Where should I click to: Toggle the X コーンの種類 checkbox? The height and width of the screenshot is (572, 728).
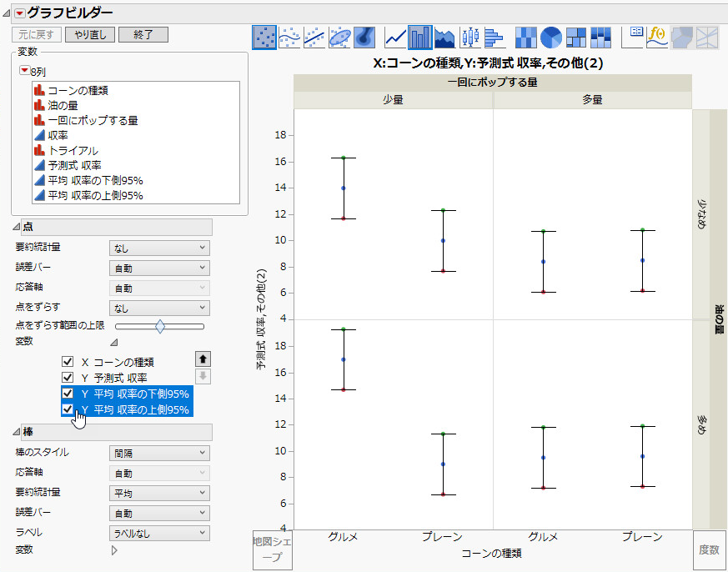pos(68,362)
